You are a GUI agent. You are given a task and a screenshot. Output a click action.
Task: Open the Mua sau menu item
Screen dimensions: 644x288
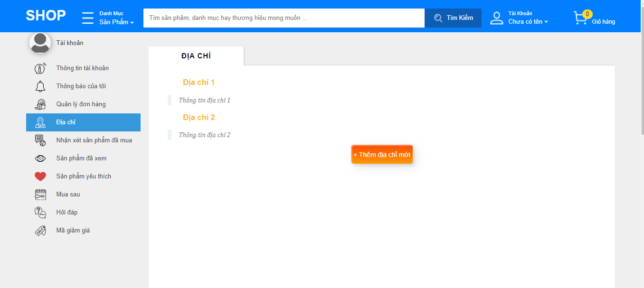coord(68,195)
